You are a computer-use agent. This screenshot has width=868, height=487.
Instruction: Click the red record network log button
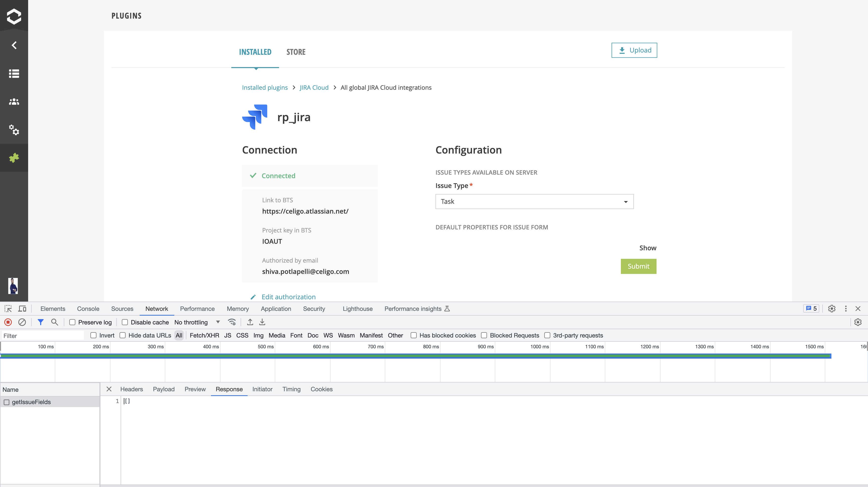click(x=8, y=322)
